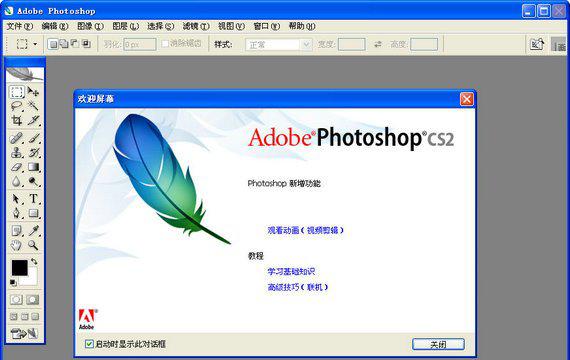This screenshot has height=360, width=570.
Task: Open the Go to Bridge icon
Action: [537, 44]
